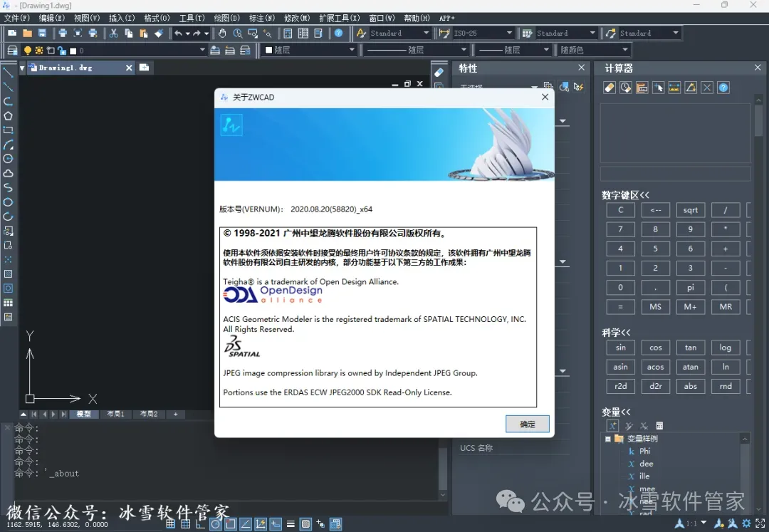Click the calculator expression input field
Screen dimensions: 769x532
pos(675,174)
